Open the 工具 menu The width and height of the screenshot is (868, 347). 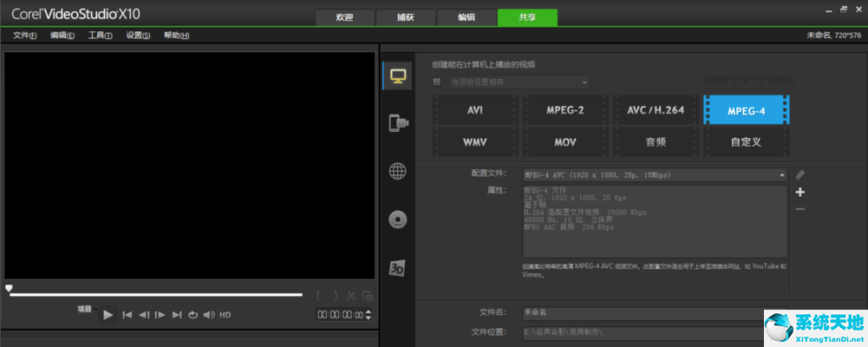101,36
